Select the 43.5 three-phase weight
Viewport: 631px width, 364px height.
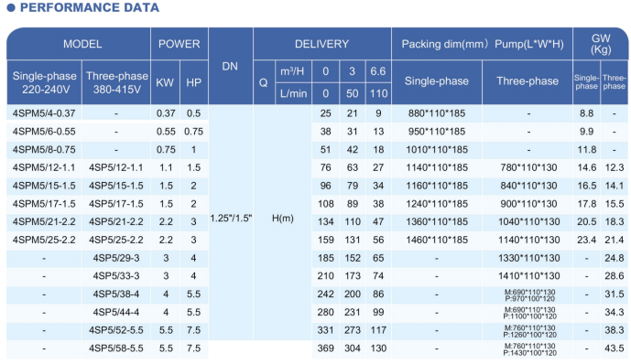pos(615,348)
